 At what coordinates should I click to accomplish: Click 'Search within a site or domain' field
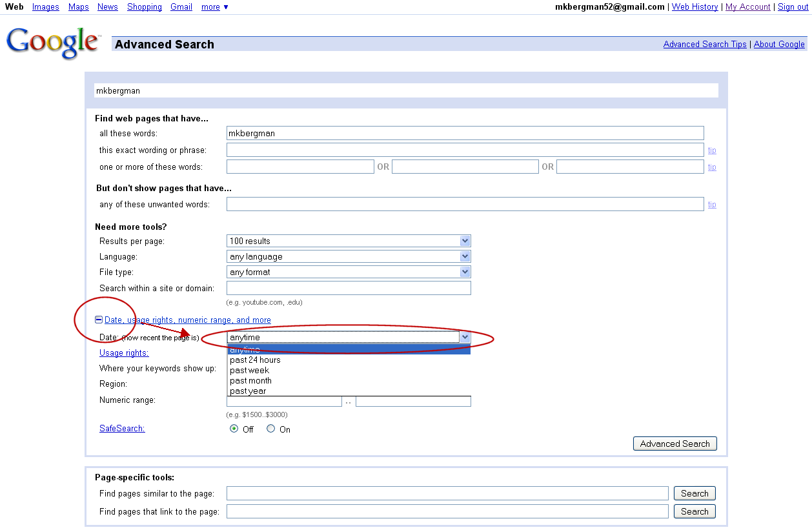[x=349, y=288]
